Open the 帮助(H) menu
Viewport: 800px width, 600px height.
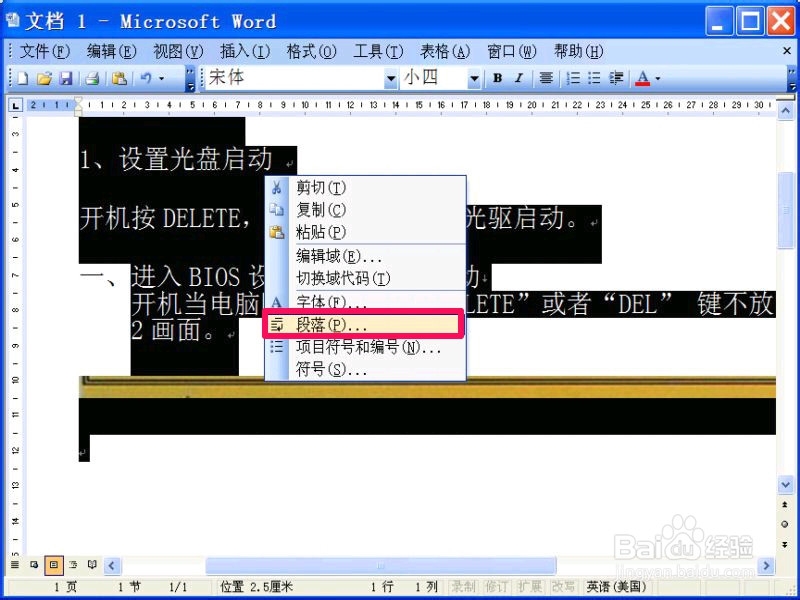[x=579, y=51]
